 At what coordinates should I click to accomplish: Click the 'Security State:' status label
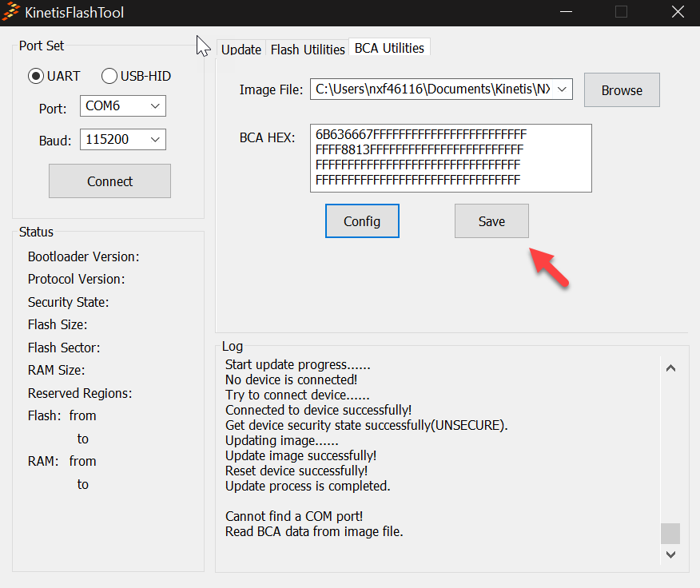68,302
